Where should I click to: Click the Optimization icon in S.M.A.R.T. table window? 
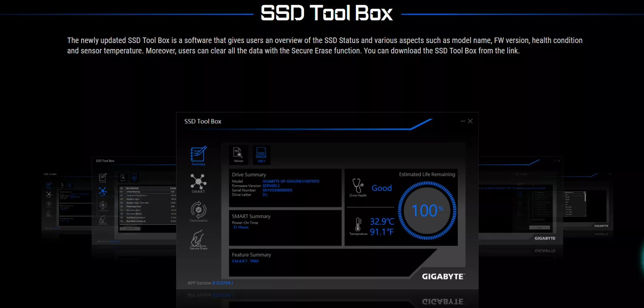click(103, 206)
